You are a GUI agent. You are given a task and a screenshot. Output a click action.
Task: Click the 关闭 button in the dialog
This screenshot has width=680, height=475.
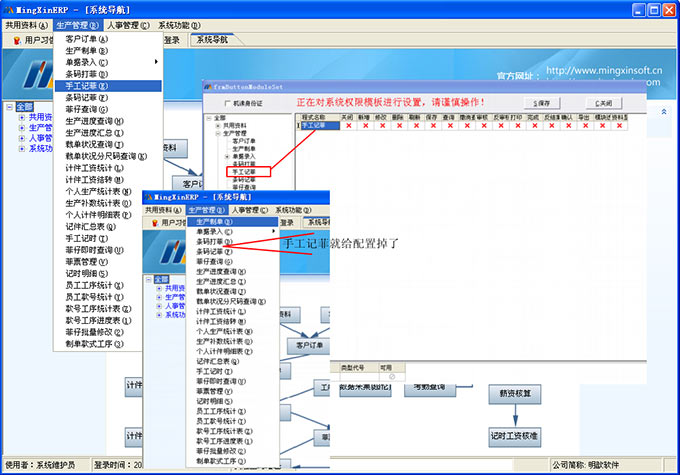point(603,103)
